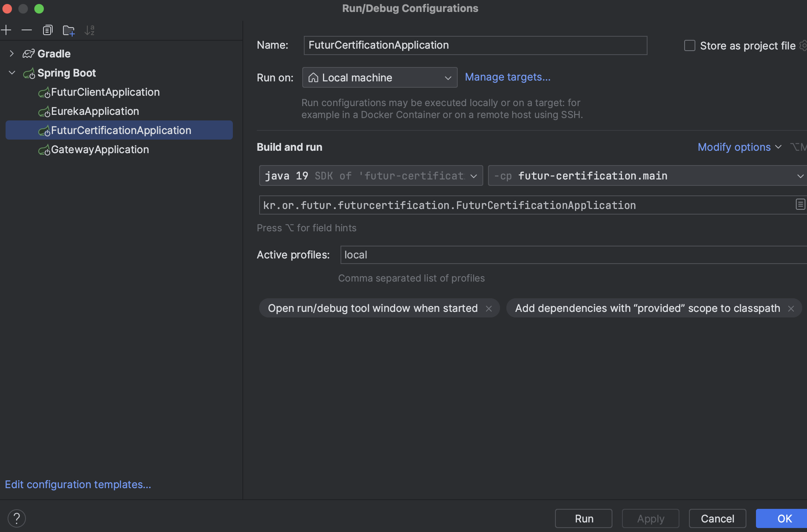This screenshot has height=532, width=807.
Task: Click the Build and run section heading
Action: pyautogui.click(x=289, y=147)
